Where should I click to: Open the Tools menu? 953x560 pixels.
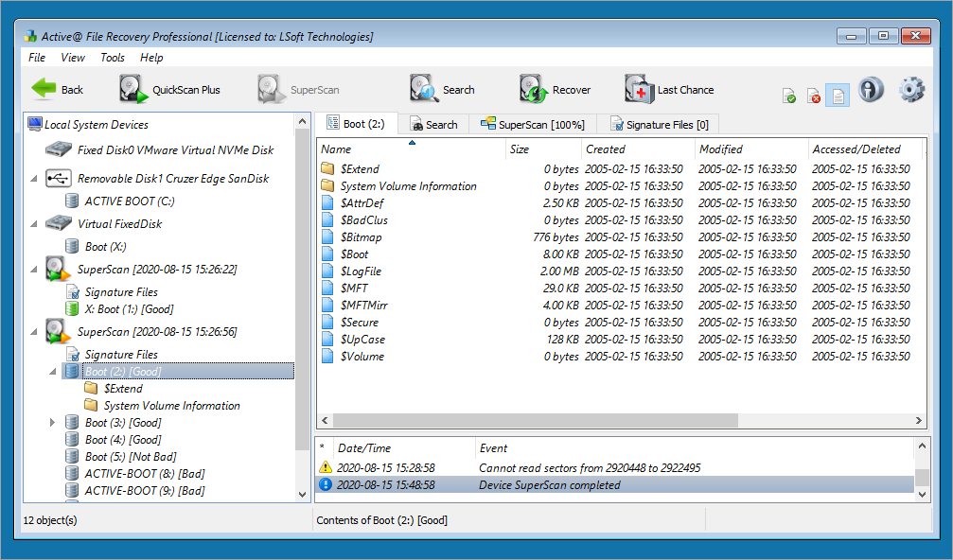tap(113, 57)
